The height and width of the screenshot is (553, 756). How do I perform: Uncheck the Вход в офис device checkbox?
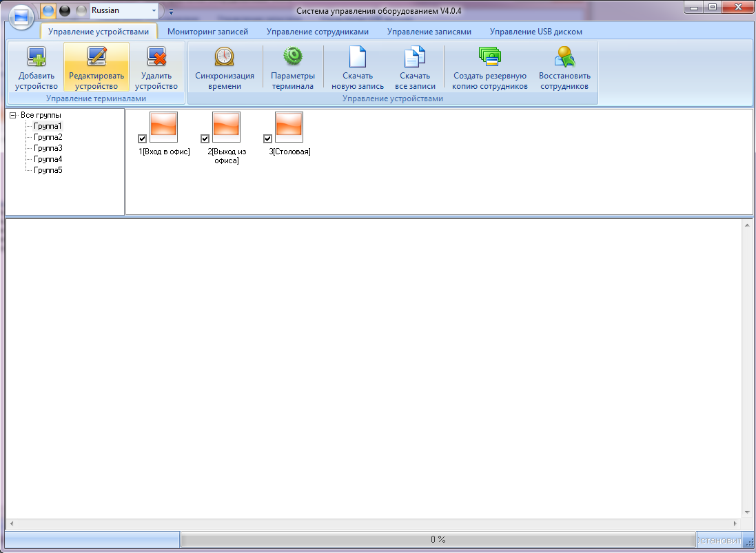point(142,138)
